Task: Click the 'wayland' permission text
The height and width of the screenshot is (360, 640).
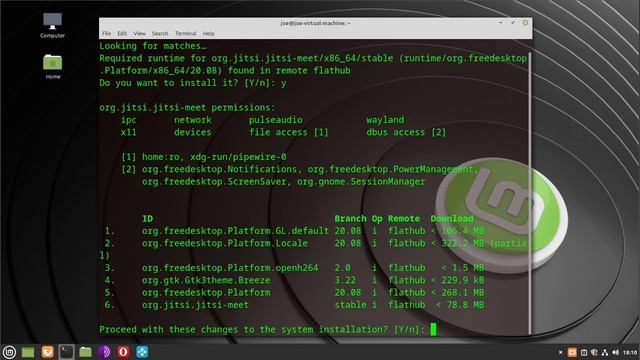Action: point(385,120)
